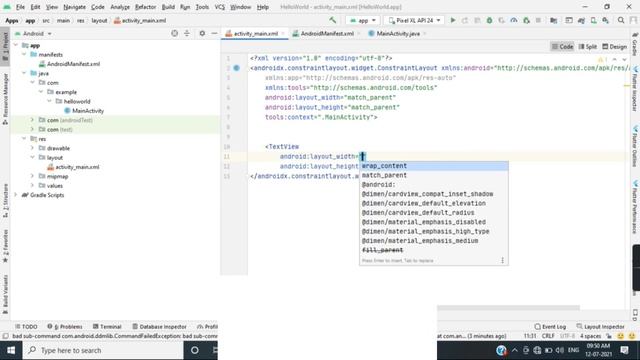Open Project Structure from toolbar icon
Image resolution: width=640 pixels, height=360 pixels.
click(553, 20)
